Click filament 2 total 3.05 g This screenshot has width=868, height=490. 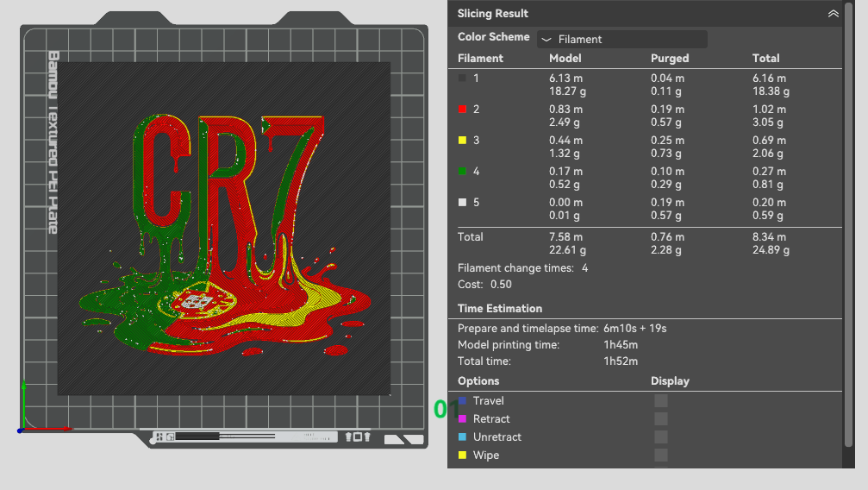[767, 122]
